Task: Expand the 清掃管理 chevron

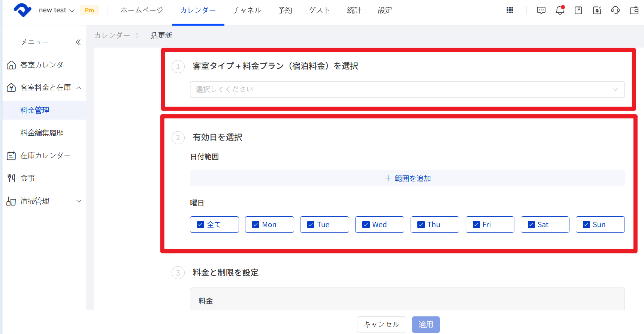Action: pyautogui.click(x=79, y=201)
